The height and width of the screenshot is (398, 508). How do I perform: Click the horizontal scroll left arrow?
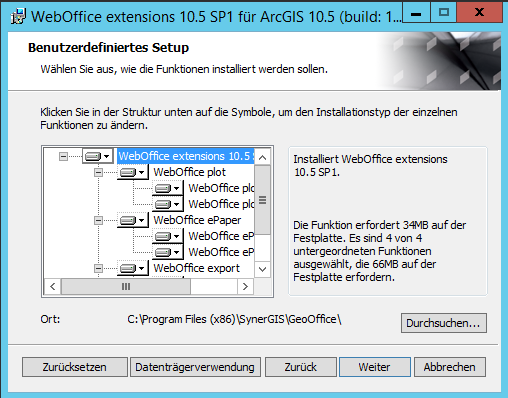pyautogui.click(x=53, y=286)
